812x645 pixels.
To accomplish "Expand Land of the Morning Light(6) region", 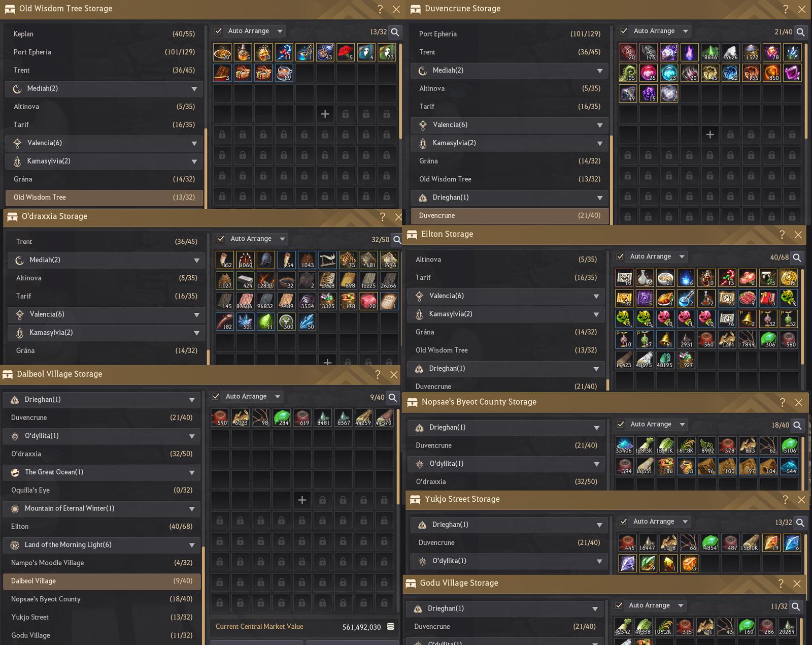I will click(102, 545).
